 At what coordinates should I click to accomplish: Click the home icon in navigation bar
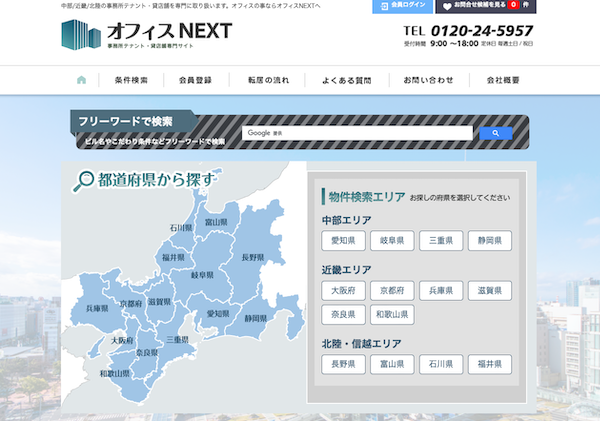coord(81,80)
